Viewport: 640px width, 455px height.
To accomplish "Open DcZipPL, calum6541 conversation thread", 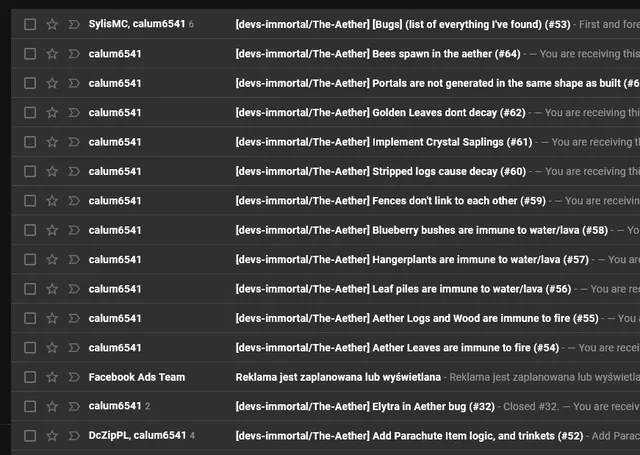I will pos(138,435).
